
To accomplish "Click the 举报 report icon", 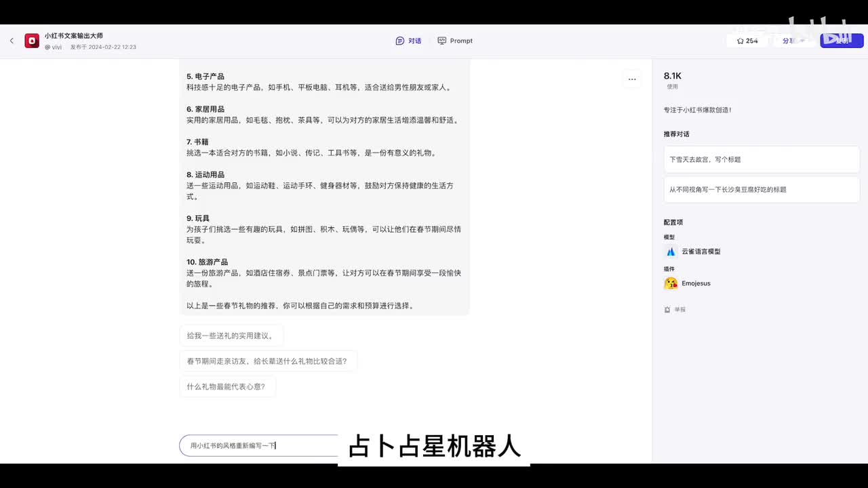I will tap(668, 310).
